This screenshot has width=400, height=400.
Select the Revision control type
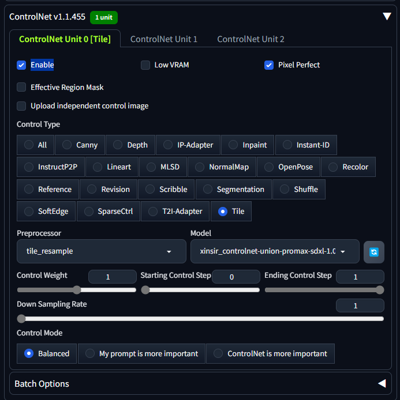point(109,189)
